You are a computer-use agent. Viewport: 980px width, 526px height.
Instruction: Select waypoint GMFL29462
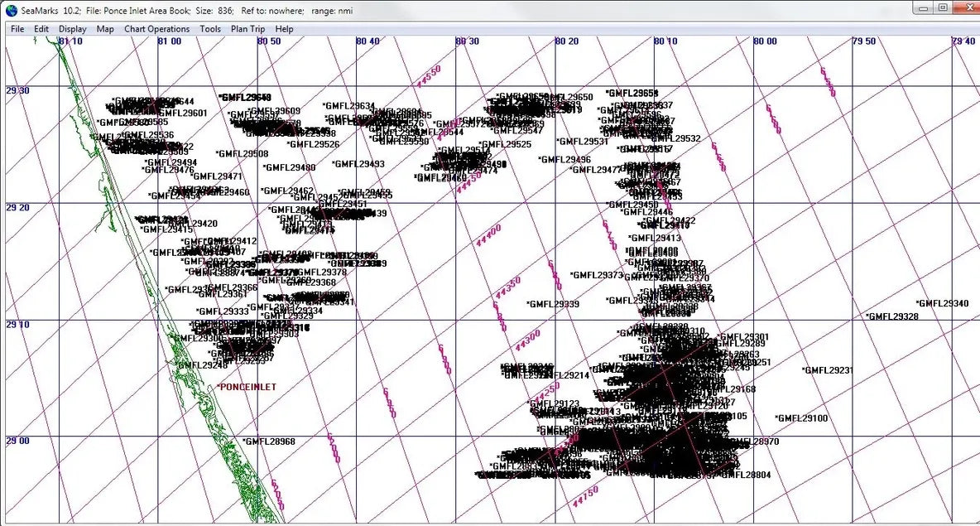287,191
